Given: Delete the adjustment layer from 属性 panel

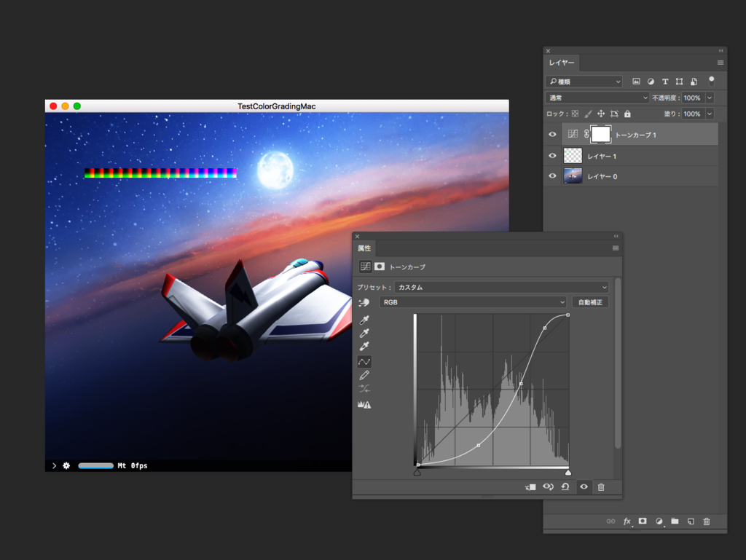Looking at the screenshot, I should click(601, 486).
